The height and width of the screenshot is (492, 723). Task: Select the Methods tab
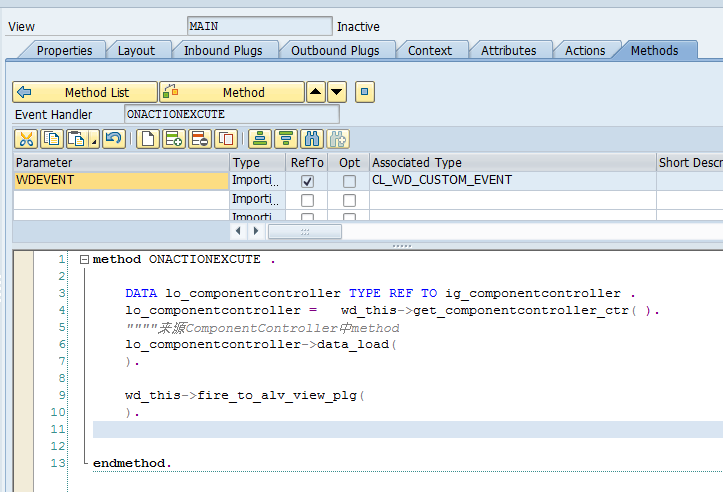(654, 50)
